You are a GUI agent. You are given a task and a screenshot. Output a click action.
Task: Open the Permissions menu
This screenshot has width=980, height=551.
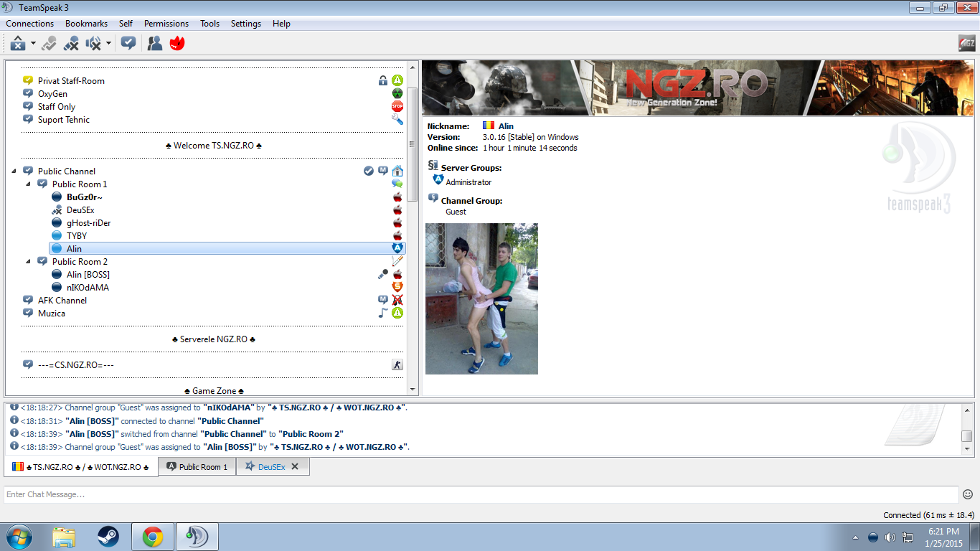coord(166,24)
